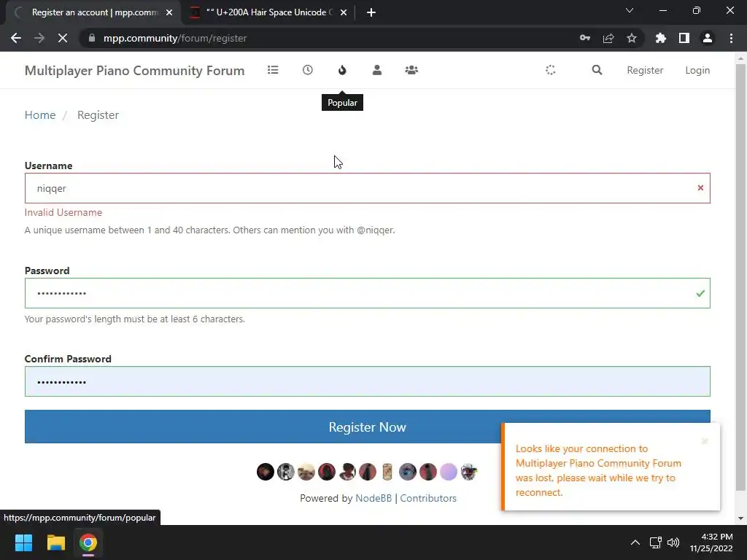Focus the Confirm Password input field
The image size is (747, 560).
368,381
